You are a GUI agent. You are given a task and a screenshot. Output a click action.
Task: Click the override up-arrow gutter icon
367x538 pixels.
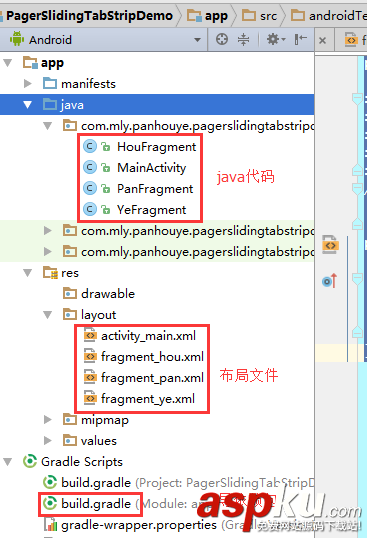tap(330, 281)
